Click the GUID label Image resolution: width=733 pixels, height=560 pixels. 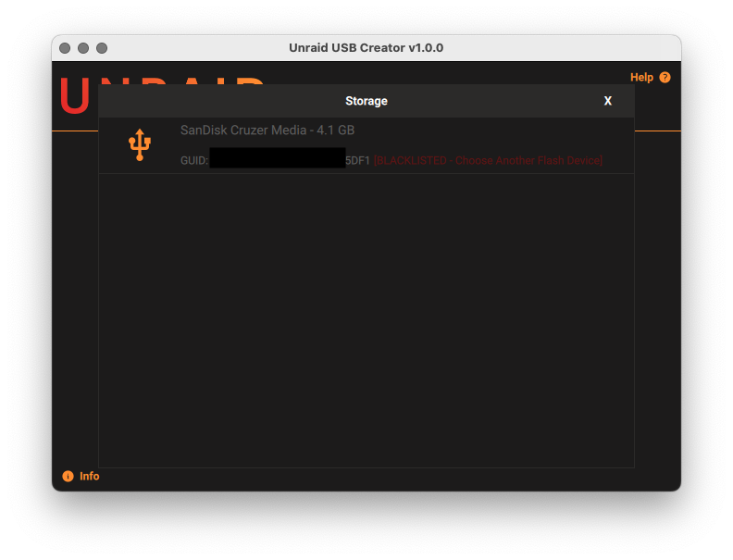193,161
